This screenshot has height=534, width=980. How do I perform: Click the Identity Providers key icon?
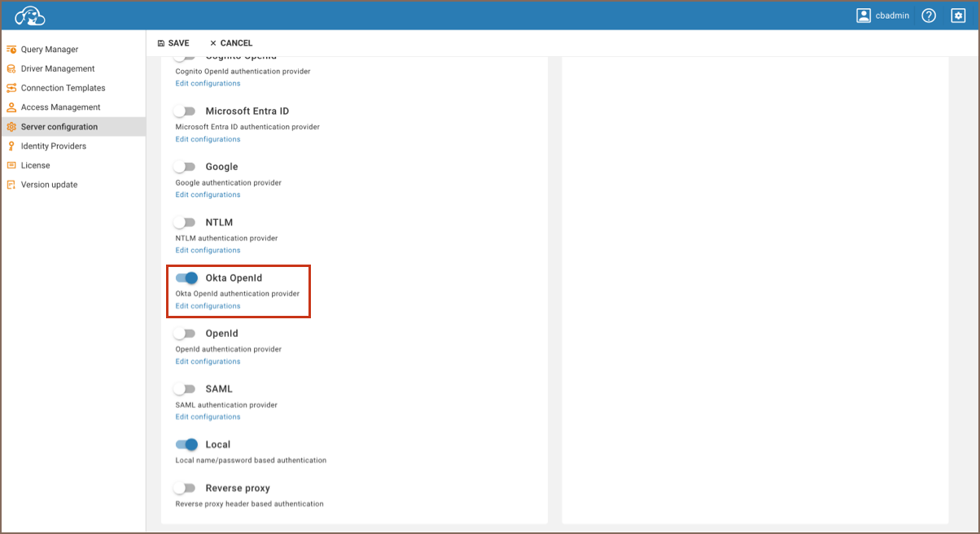click(x=11, y=147)
